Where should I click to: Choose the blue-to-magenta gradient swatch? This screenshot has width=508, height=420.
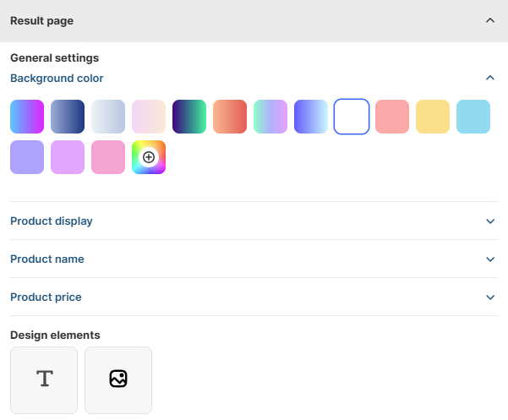point(27,117)
